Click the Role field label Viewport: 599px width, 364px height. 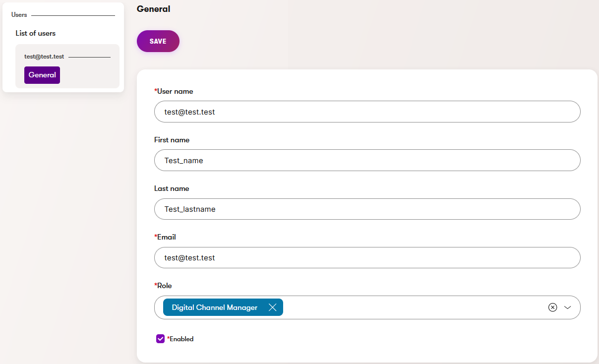tap(165, 286)
